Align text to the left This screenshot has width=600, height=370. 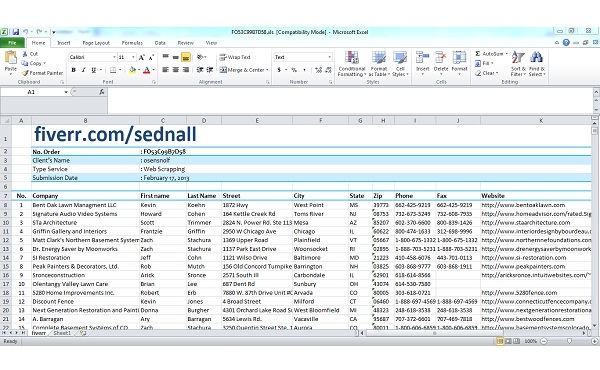pyautogui.click(x=165, y=70)
